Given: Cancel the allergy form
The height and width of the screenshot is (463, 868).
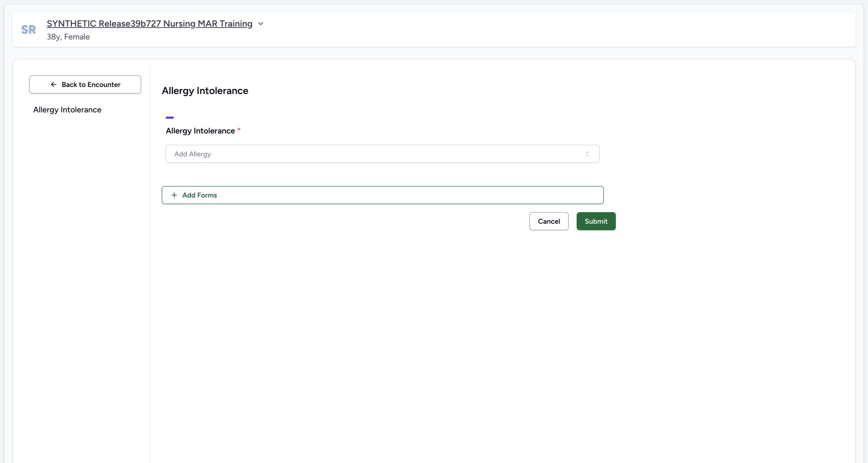Looking at the screenshot, I should pos(549,221).
